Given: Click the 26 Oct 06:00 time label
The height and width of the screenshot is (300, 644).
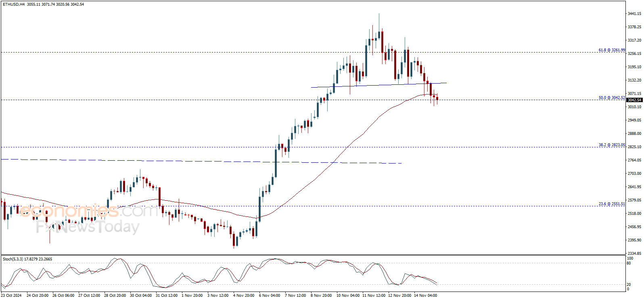Looking at the screenshot, I should [63, 296].
